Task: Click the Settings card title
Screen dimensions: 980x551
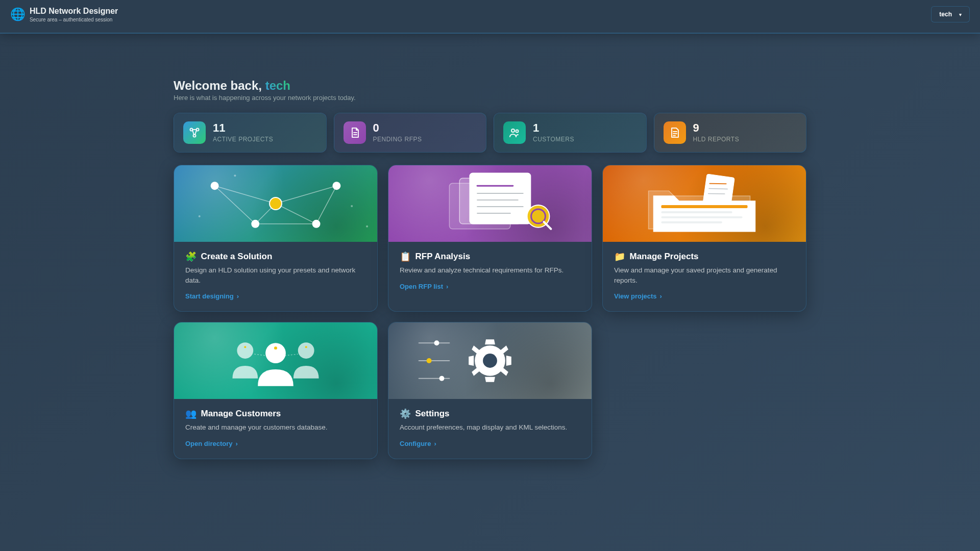Action: (x=432, y=414)
